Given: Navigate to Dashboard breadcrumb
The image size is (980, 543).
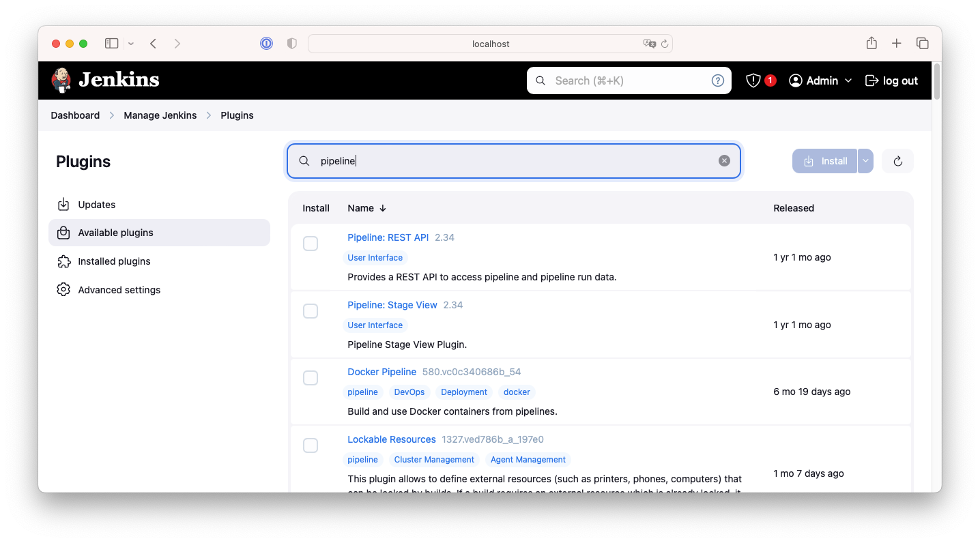Looking at the screenshot, I should point(75,115).
